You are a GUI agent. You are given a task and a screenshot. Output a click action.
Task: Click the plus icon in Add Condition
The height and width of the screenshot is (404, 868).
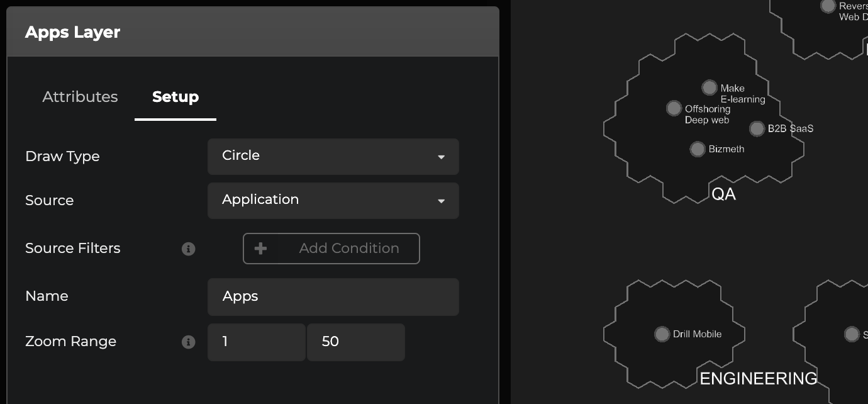coord(260,249)
